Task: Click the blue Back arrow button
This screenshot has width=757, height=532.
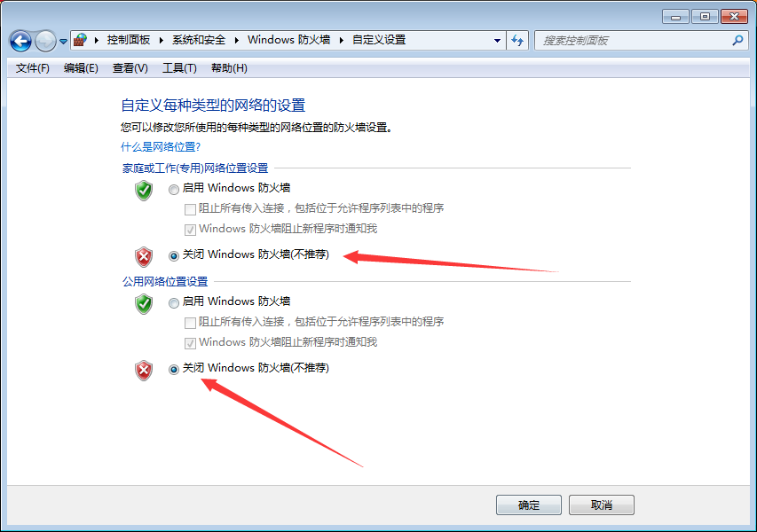Action: click(20, 41)
